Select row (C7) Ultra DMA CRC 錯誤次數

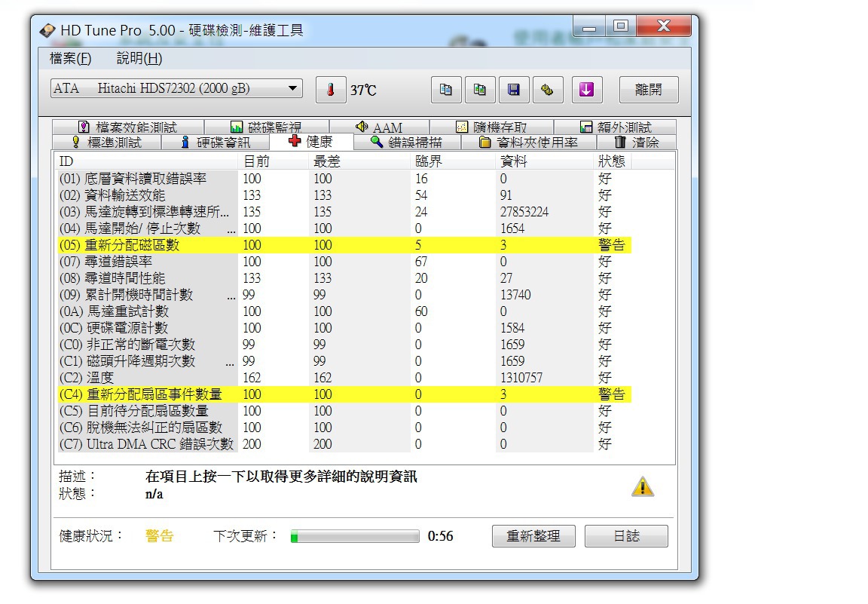coord(344,444)
